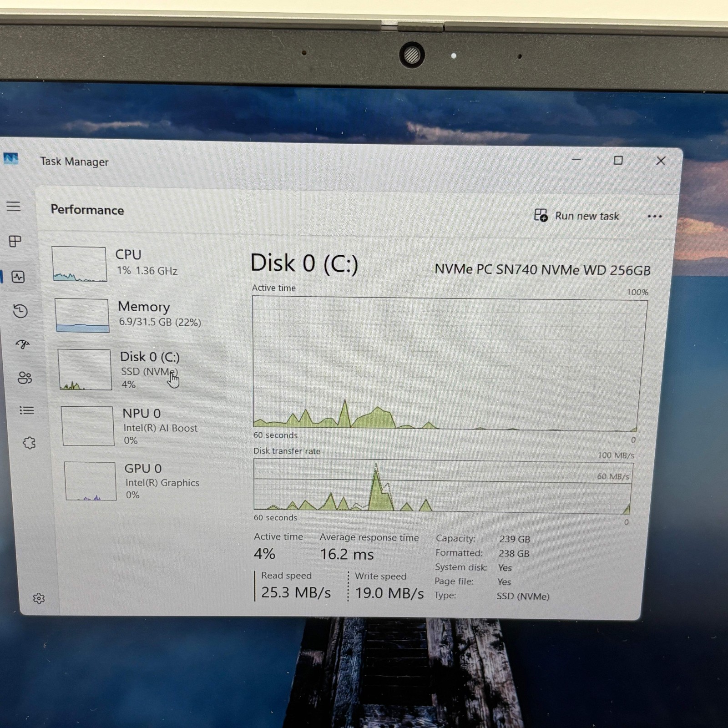Open Task Manager settings gear
728x728 pixels.
(x=39, y=598)
